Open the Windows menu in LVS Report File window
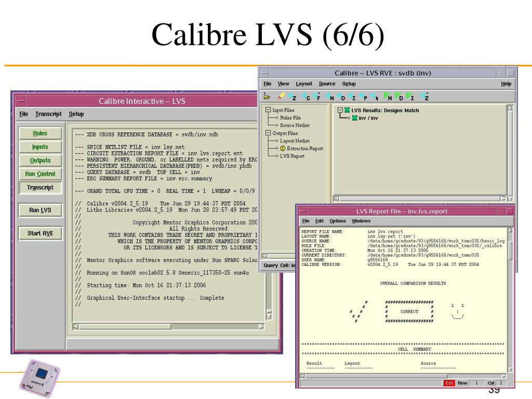 [x=361, y=221]
